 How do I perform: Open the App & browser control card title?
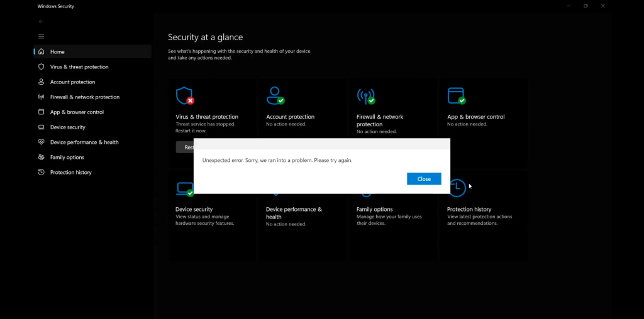(475, 117)
